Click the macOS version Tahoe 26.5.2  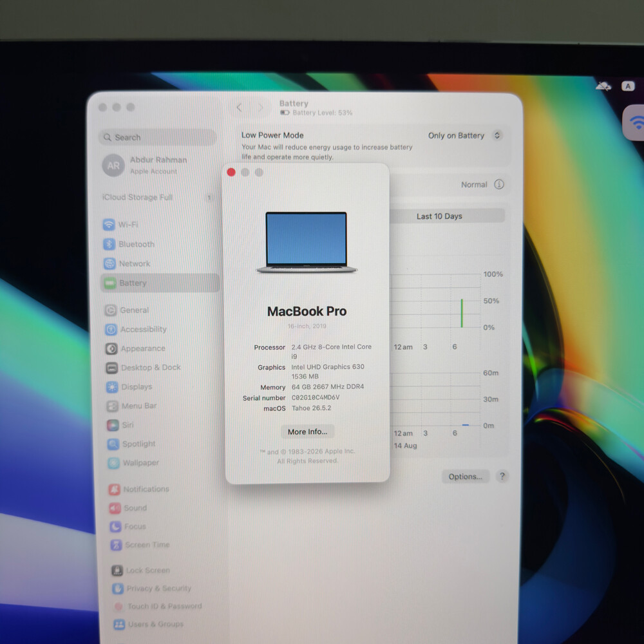click(x=311, y=408)
